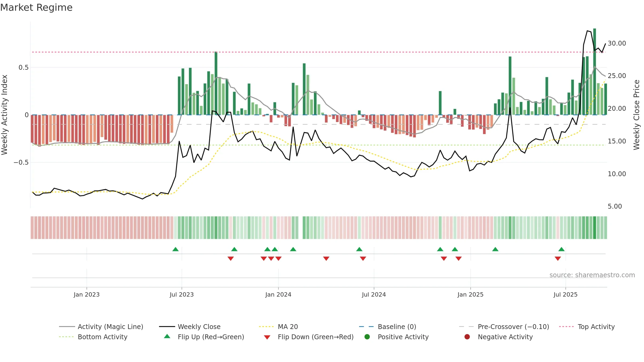Toggle the Flip Up (Red→Green) legend entry
The height and width of the screenshot is (362, 644).
click(x=204, y=337)
